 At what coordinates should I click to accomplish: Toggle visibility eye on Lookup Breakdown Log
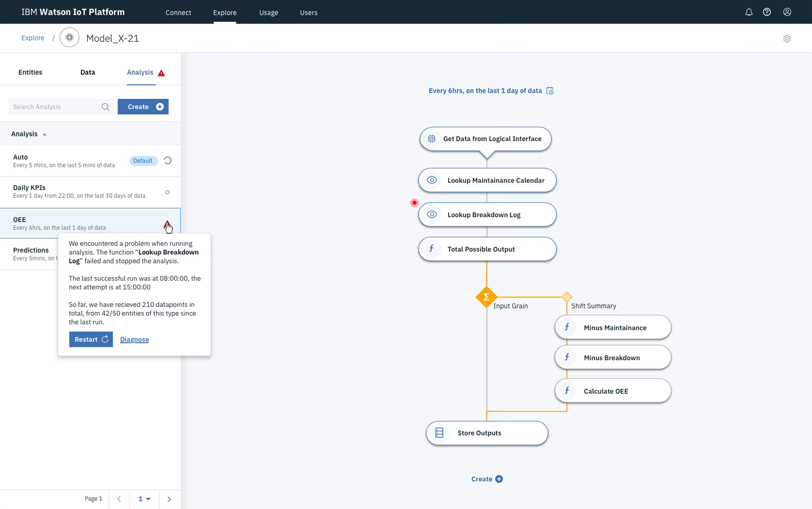point(432,214)
